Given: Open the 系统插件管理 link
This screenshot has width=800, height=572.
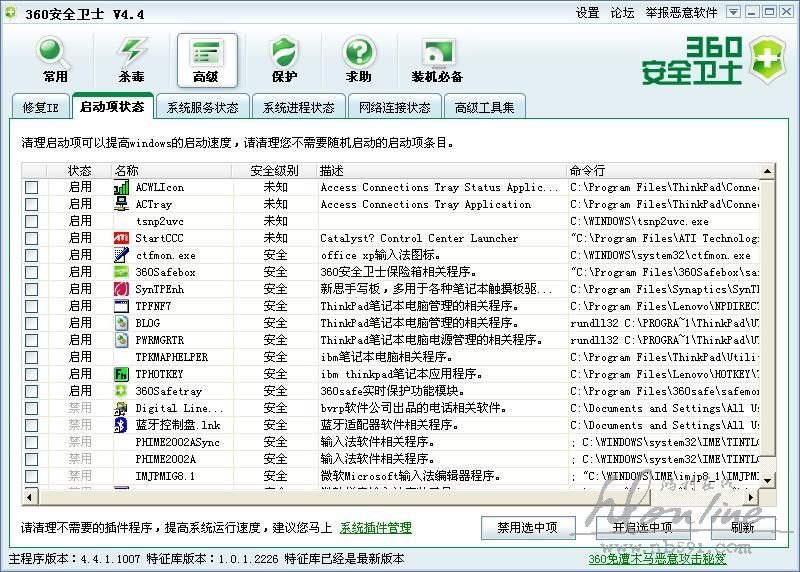Looking at the screenshot, I should pos(375,528).
